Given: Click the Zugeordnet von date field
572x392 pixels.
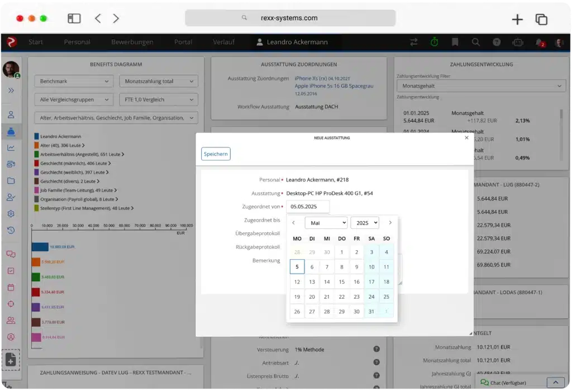Looking at the screenshot, I should coord(307,207).
